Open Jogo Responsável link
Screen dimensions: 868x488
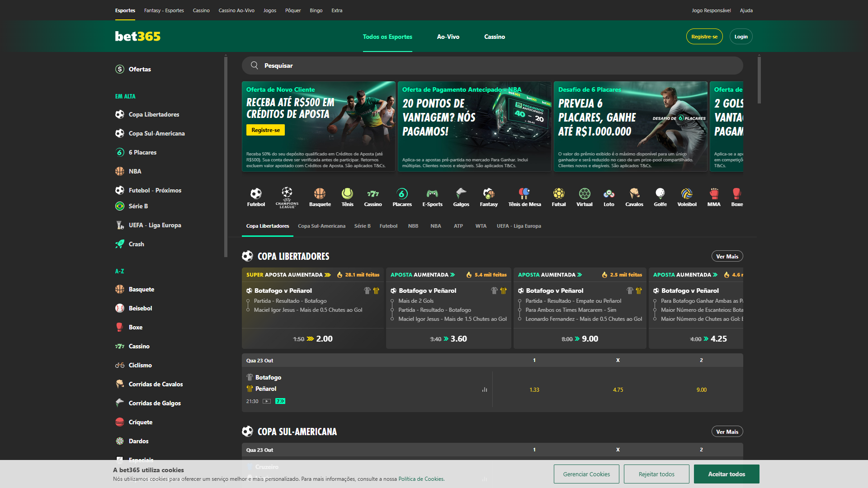click(x=711, y=10)
